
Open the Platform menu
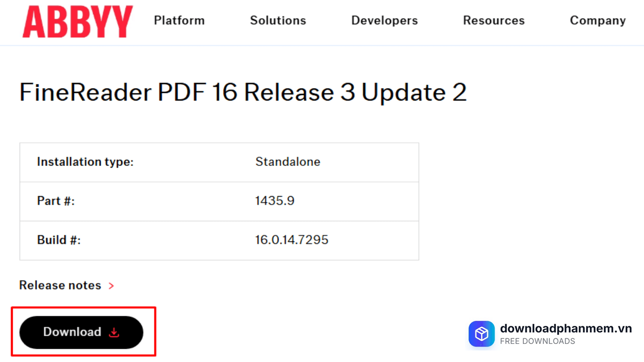point(179,21)
